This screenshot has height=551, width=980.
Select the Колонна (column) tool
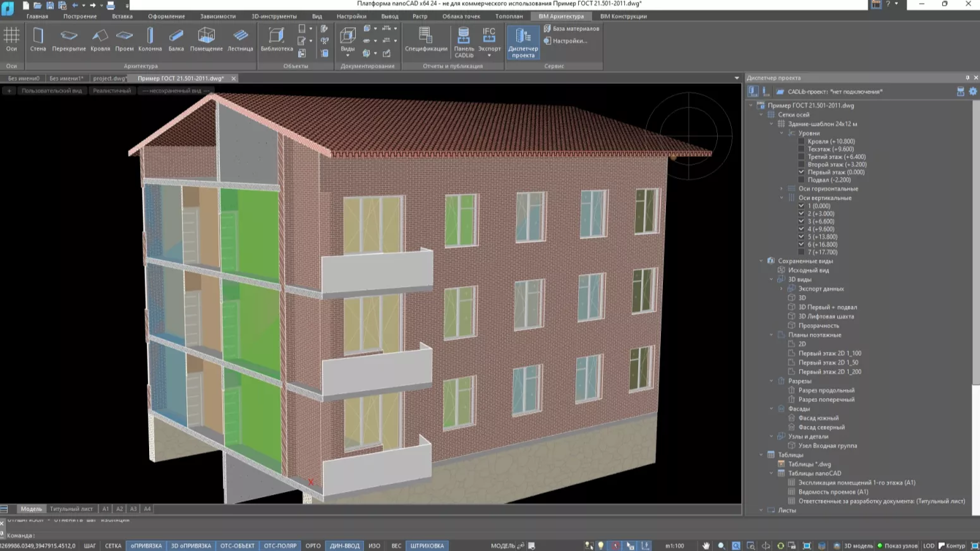click(150, 39)
